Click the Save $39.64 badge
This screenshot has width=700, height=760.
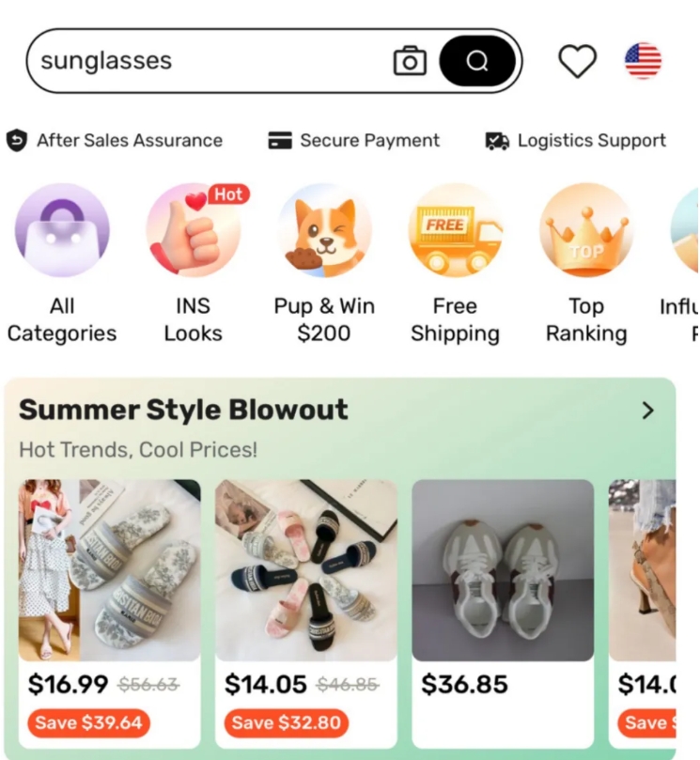pos(88,723)
